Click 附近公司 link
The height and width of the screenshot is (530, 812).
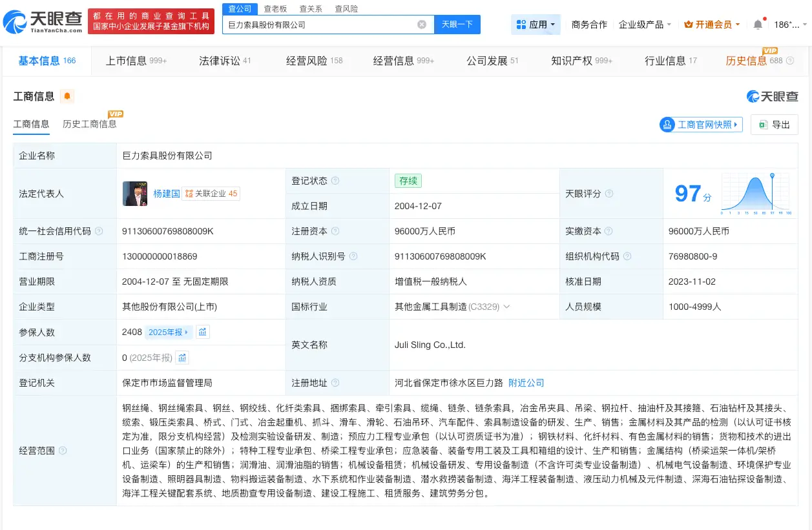click(x=526, y=383)
